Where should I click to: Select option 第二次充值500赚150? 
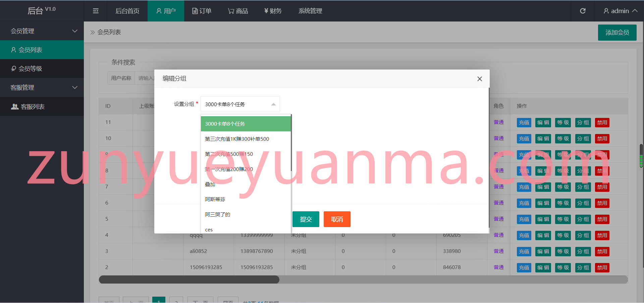(246, 154)
